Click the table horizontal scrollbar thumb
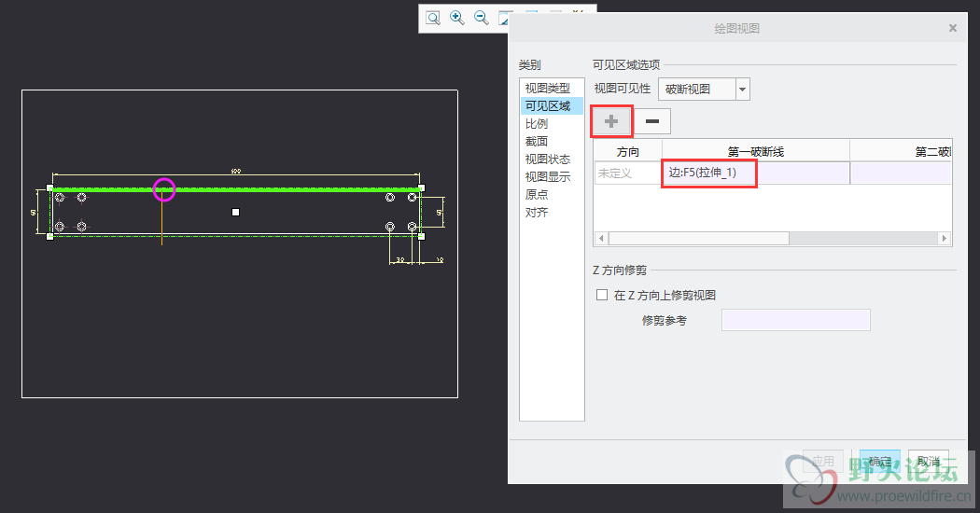The height and width of the screenshot is (513, 980). click(x=699, y=238)
